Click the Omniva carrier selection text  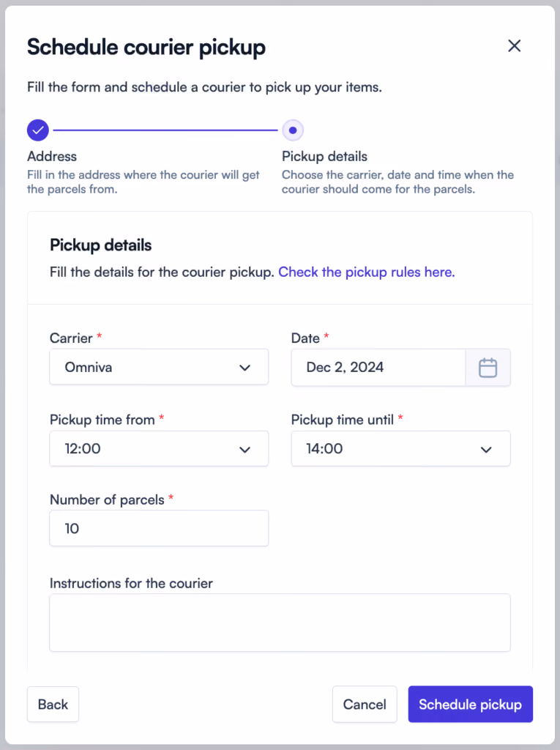tap(89, 368)
